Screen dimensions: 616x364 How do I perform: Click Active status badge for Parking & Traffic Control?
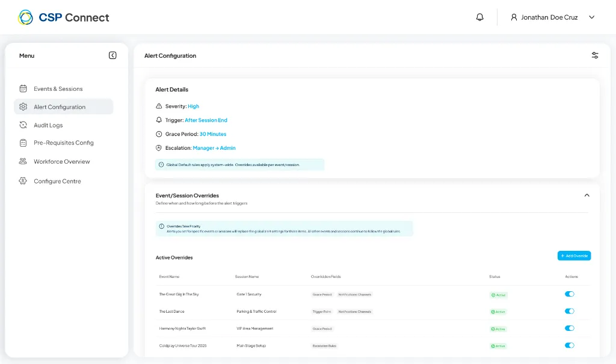click(498, 312)
